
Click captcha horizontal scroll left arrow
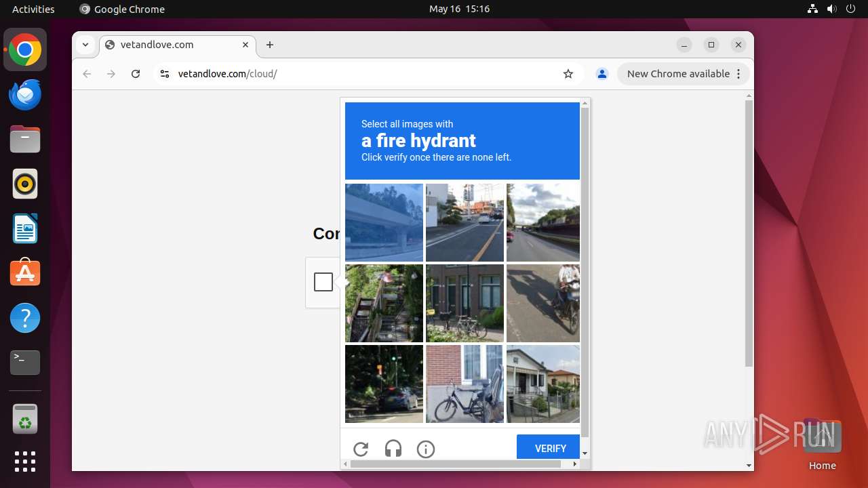tap(345, 464)
